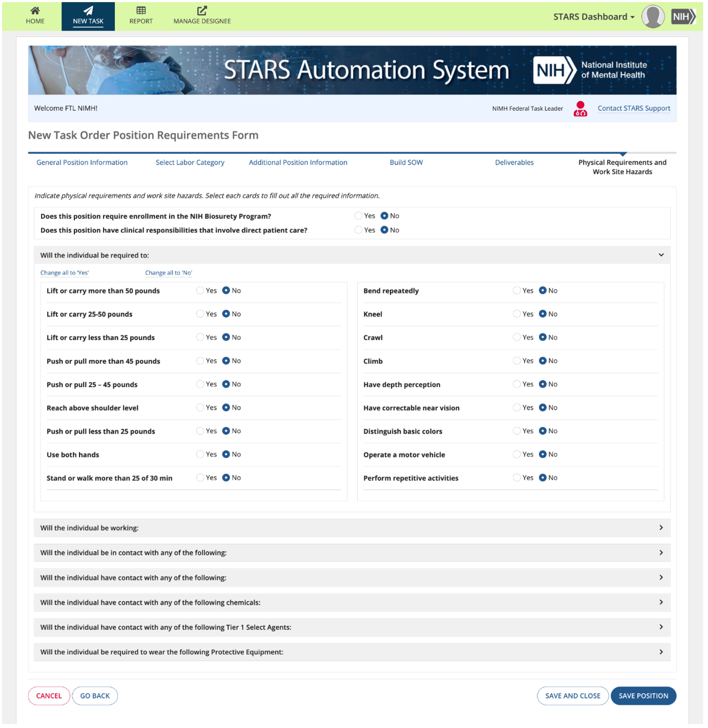Select Yes for Distinguish basic colors
Screen dimensions: 708x728
pos(517,431)
